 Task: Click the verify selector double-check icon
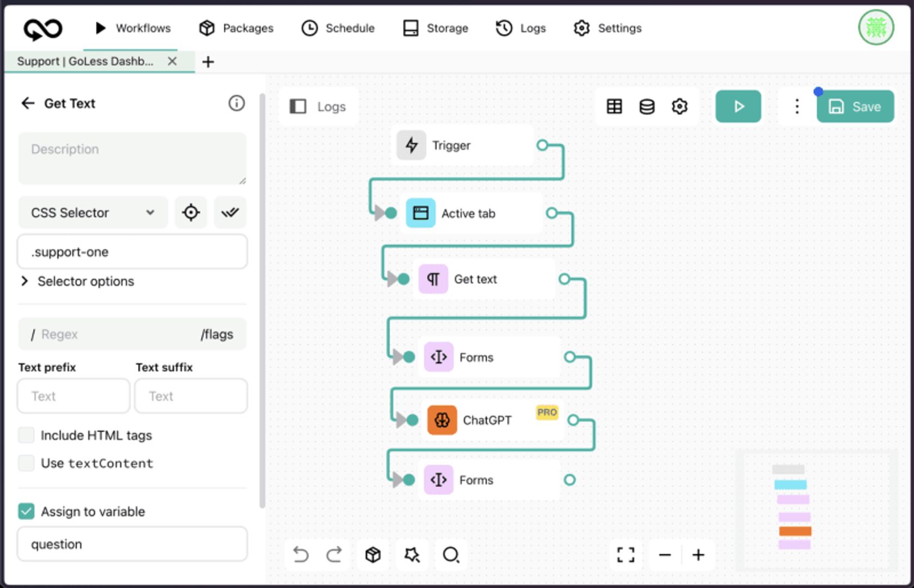point(230,212)
